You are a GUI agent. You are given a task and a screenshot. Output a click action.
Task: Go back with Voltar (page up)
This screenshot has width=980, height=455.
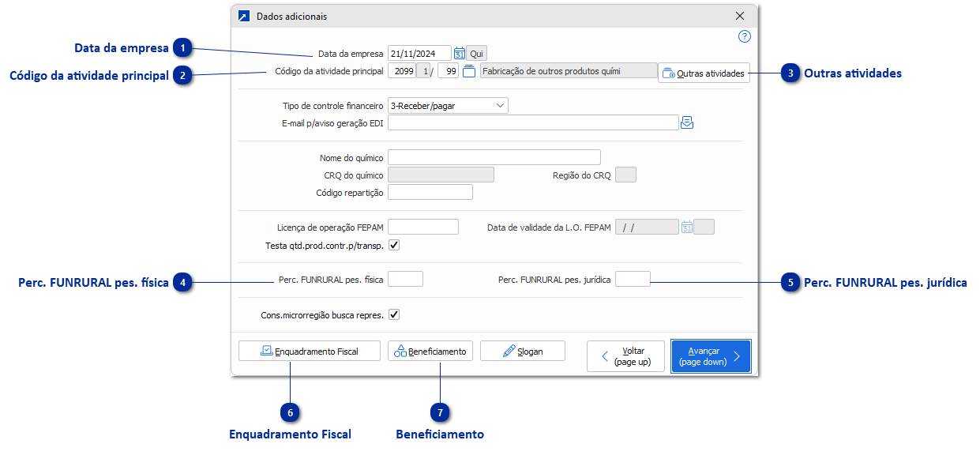tap(625, 356)
